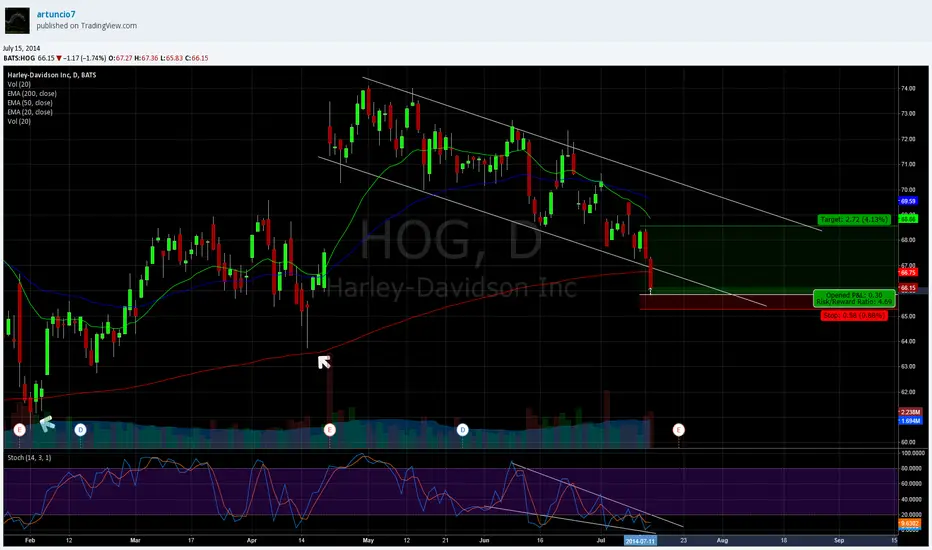Click the L:65.83 low value
Image resolution: width=932 pixels, height=550 pixels.
click(172, 58)
